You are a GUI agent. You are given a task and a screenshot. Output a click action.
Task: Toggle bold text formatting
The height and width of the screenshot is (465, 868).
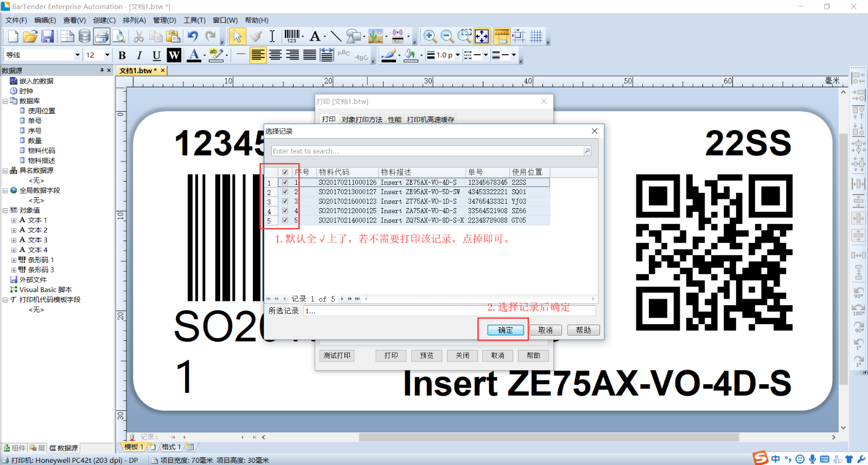[122, 55]
